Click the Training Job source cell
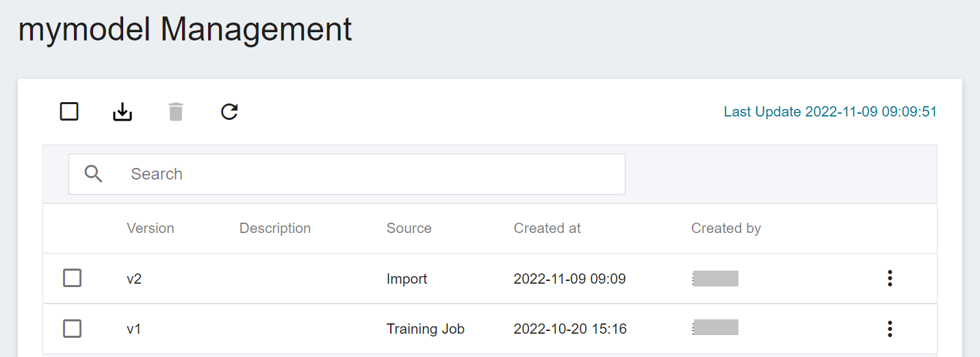The image size is (980, 357). point(426,329)
